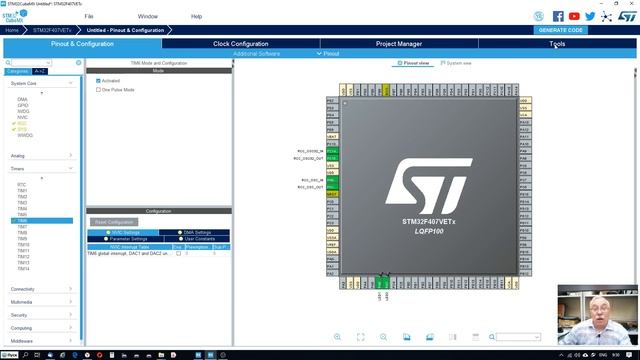Click the pin search magnifier icon
This screenshot has height=360, width=640.
(x=492, y=337)
